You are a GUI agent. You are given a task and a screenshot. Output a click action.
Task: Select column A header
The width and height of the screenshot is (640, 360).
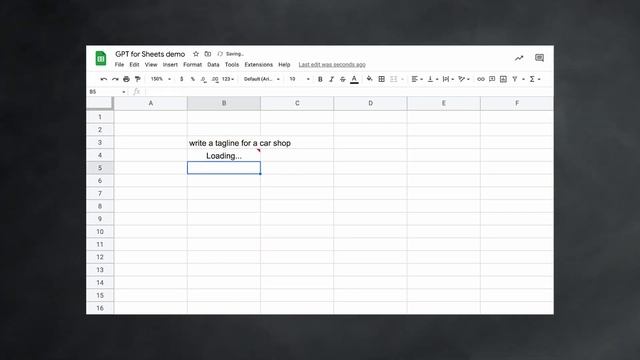151,103
